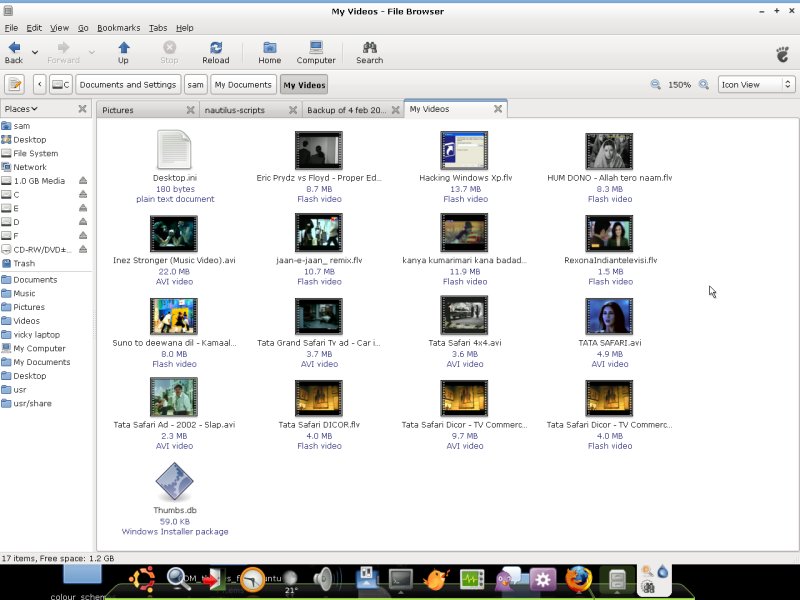Select the Desktop.ini file icon
The height and width of the screenshot is (600, 800).
point(174,149)
